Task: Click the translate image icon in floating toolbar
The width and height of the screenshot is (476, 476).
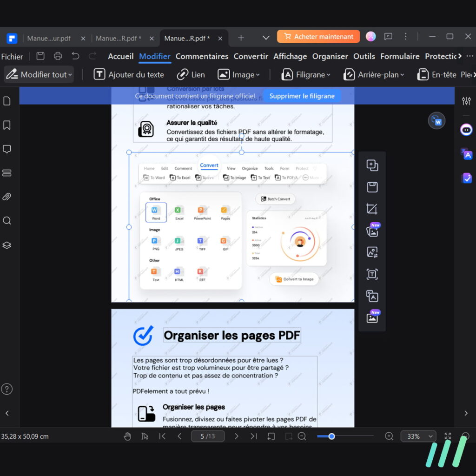Action: 372,296
